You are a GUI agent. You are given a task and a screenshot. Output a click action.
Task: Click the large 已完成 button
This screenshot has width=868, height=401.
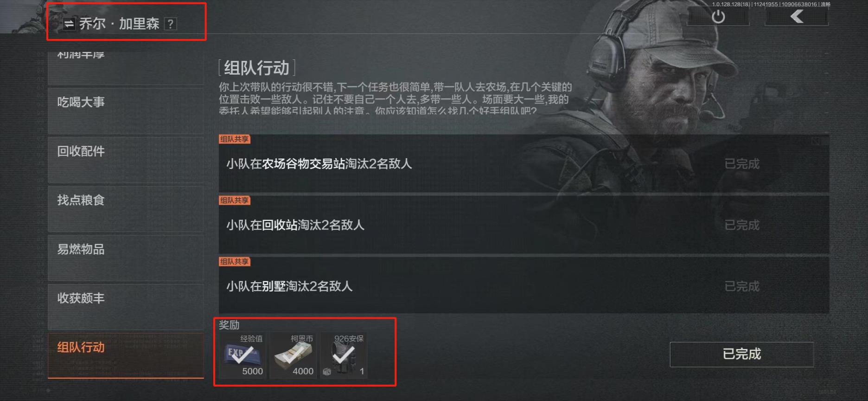click(x=741, y=355)
